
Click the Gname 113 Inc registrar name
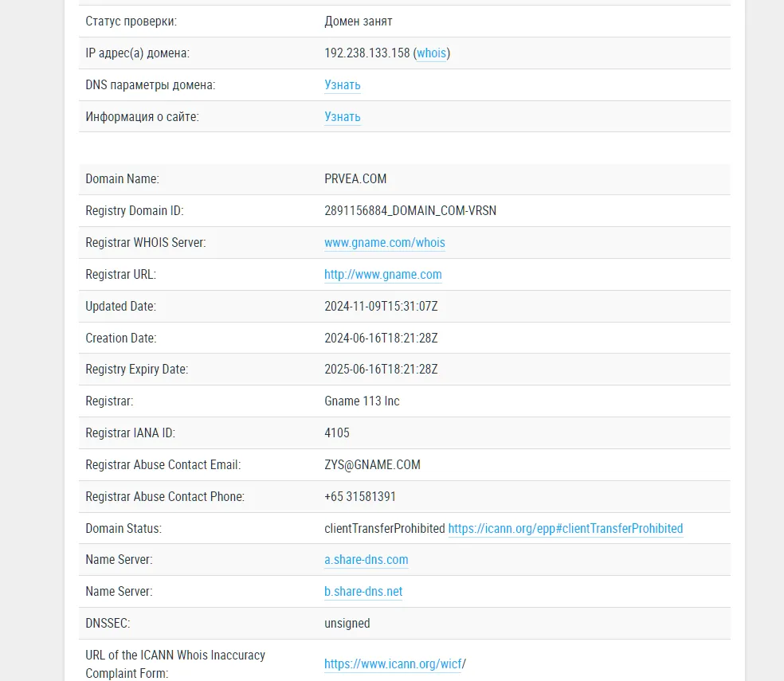tap(362, 401)
